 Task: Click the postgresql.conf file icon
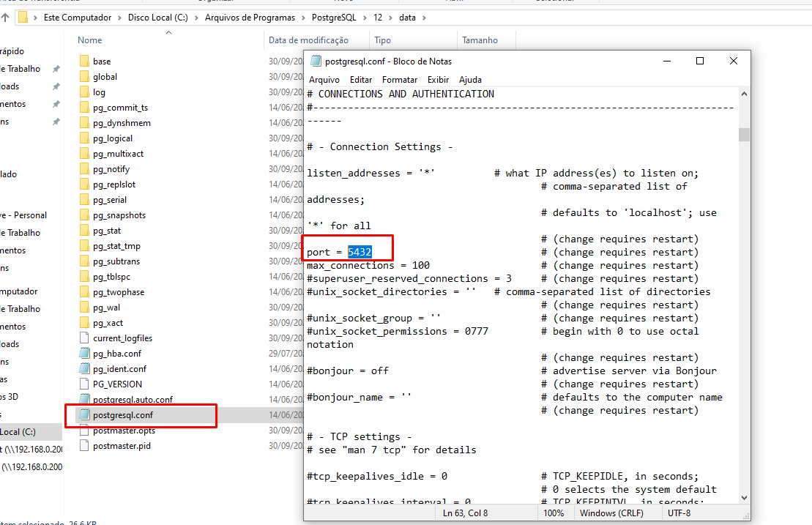pos(84,415)
